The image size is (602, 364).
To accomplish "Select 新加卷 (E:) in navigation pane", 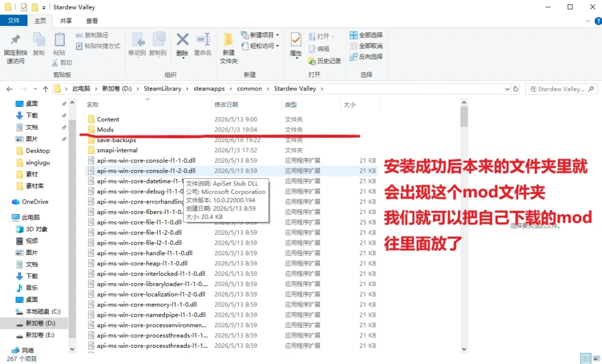I will 40,335.
